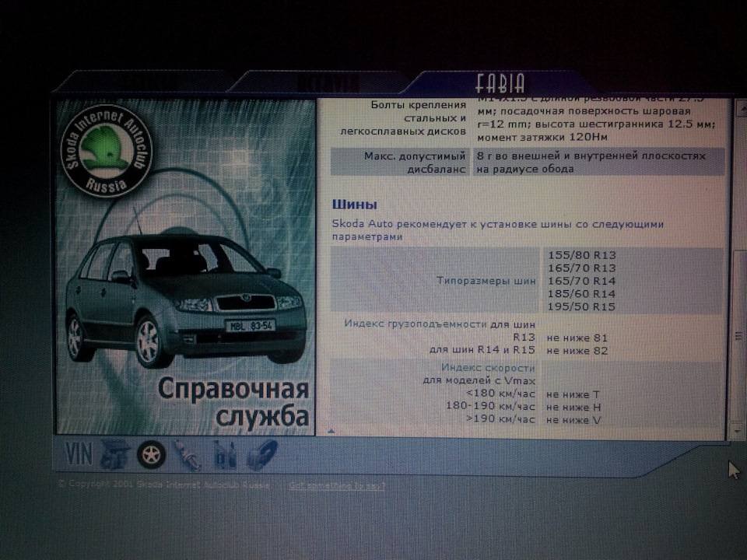Click the Skoda Internet Autoclub Russia logo

(107, 149)
